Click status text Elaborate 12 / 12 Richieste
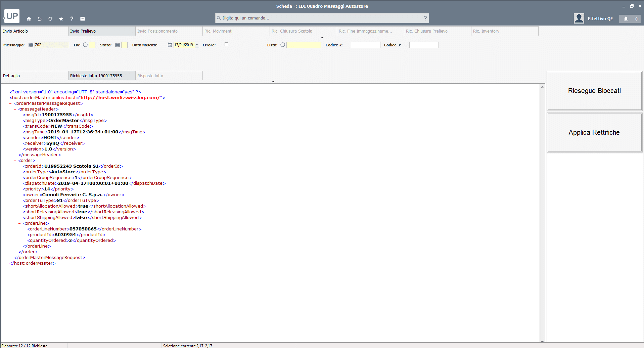 (25, 346)
